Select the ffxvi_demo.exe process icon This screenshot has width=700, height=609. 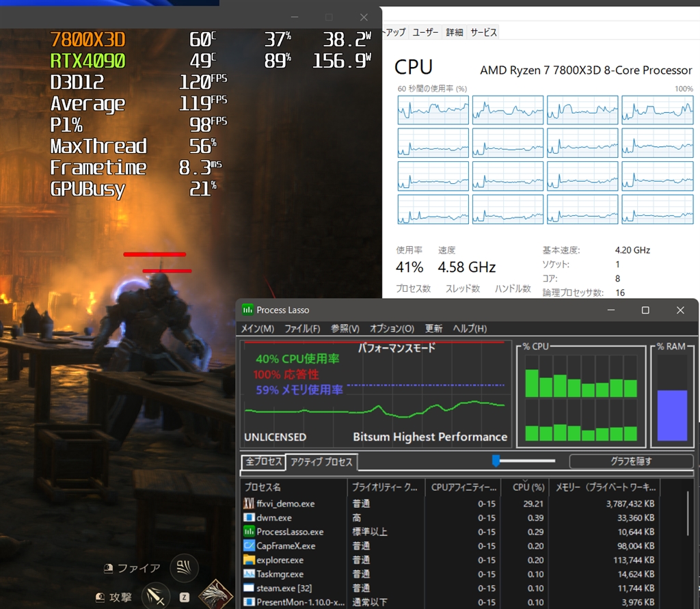[249, 504]
